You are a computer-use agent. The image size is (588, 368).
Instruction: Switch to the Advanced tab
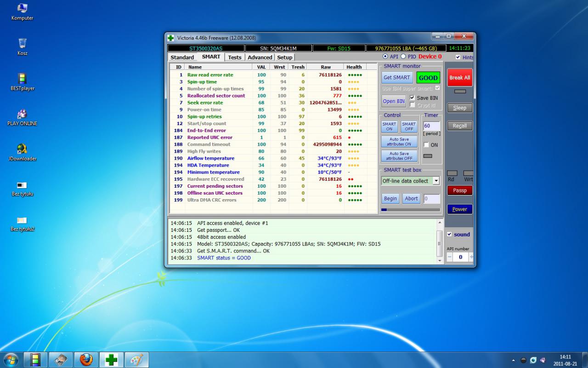(260, 57)
